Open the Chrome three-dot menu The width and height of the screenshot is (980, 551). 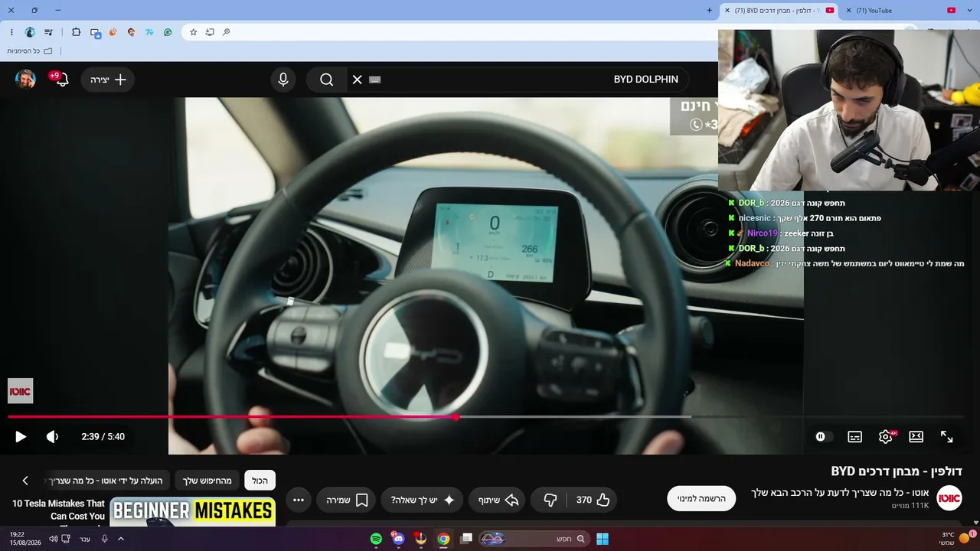11,32
